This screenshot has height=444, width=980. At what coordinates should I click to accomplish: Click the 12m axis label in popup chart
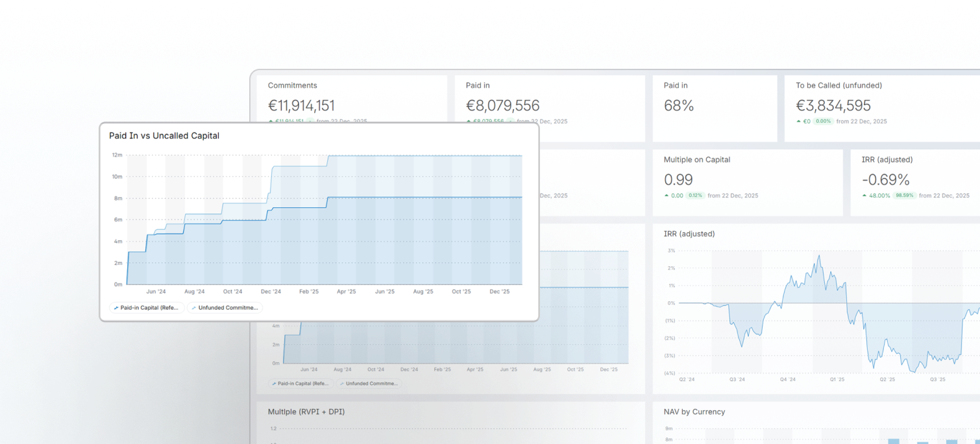point(117,155)
